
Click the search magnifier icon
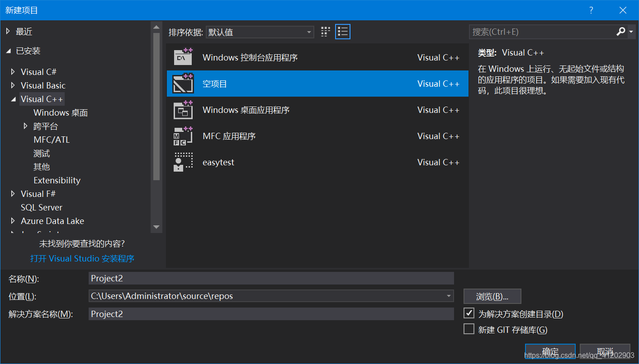click(x=620, y=32)
